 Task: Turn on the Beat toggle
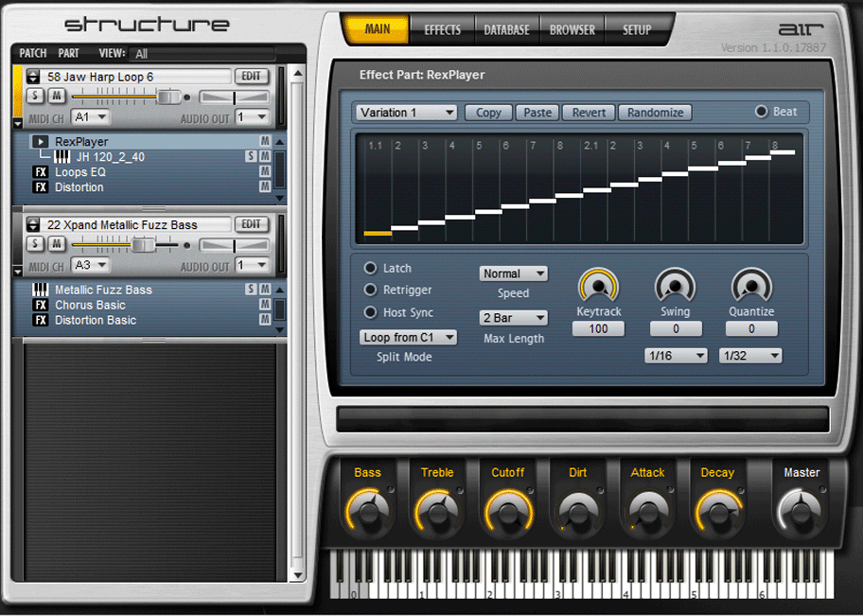coord(761,112)
